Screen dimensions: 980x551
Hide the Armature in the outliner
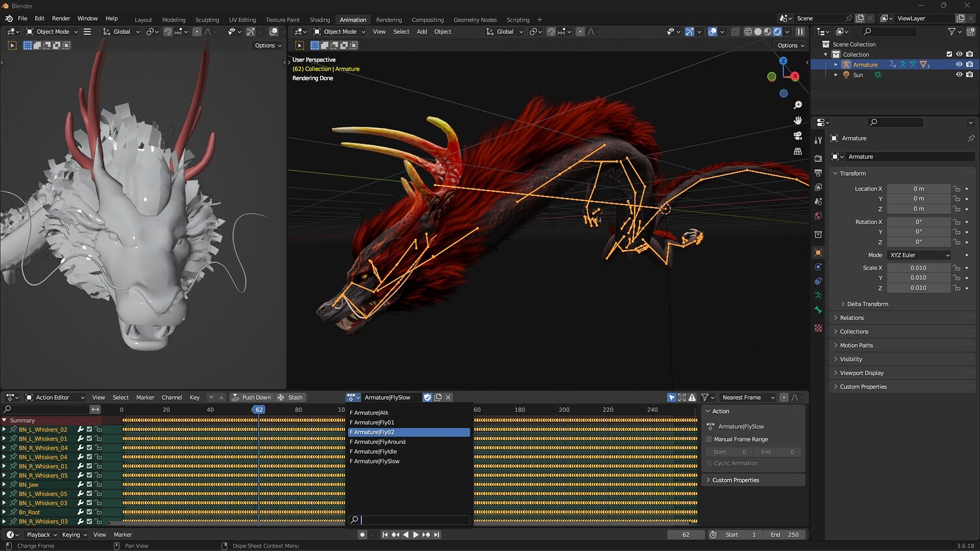pos(959,65)
